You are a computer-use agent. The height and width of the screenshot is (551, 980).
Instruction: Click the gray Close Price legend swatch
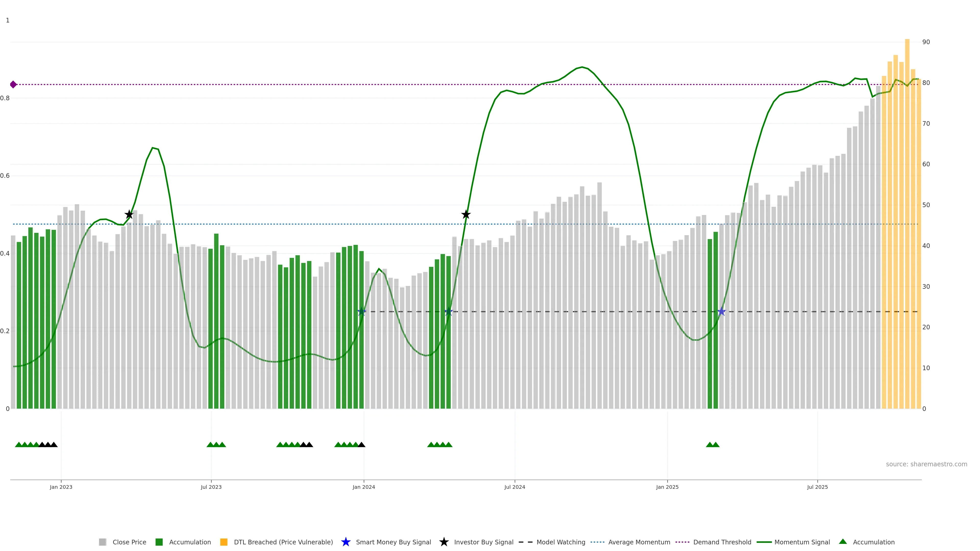pyautogui.click(x=102, y=542)
